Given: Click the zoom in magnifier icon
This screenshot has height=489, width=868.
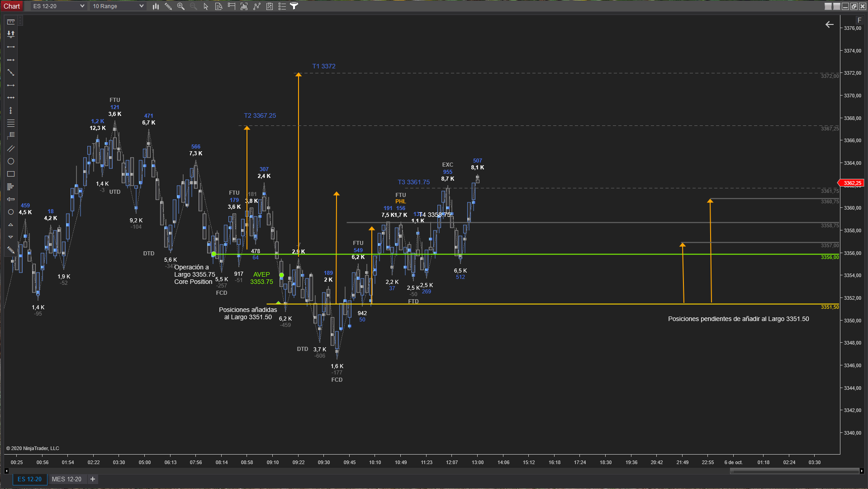Looking at the screenshot, I should click(181, 6).
